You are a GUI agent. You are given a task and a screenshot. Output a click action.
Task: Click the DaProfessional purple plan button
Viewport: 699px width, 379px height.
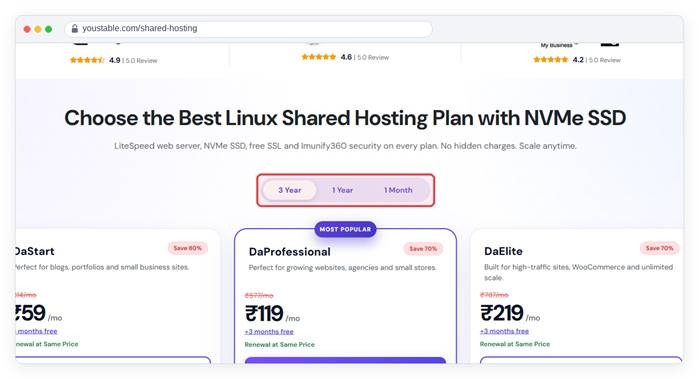coord(345,360)
